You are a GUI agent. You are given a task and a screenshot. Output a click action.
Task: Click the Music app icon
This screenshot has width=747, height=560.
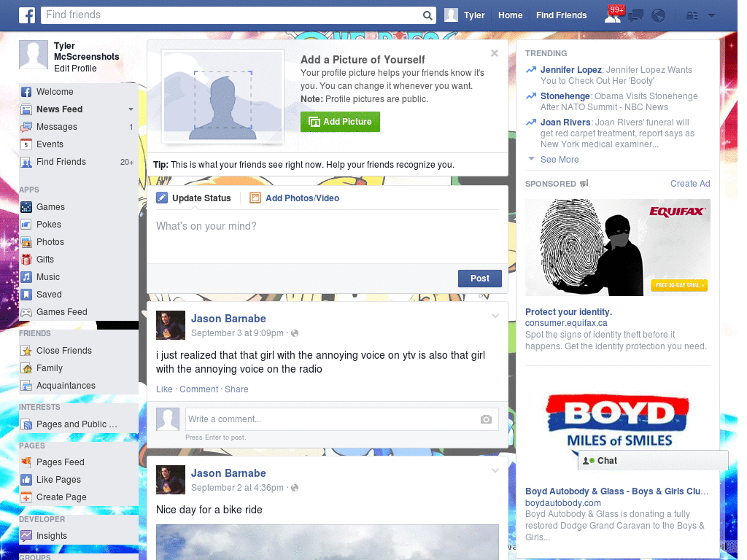[26, 277]
